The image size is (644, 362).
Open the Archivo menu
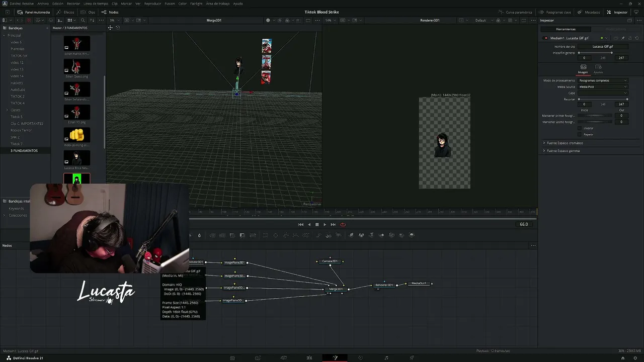[43, 4]
